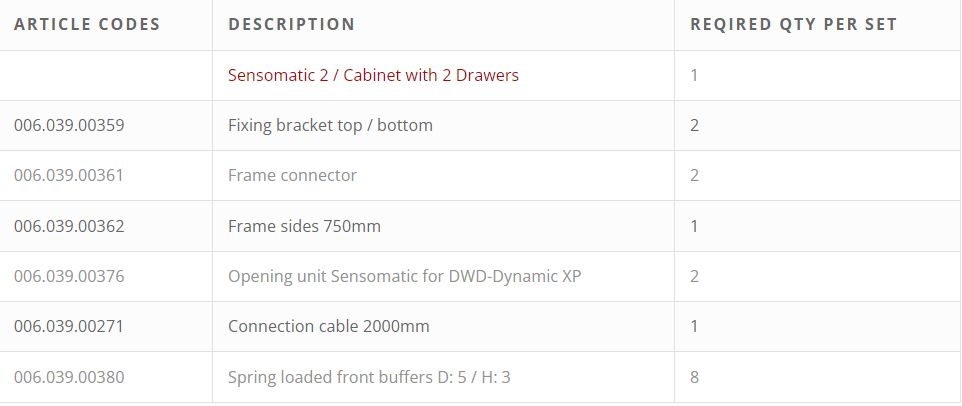Select article code 006.039.00376
The width and height of the screenshot is (962, 406).
[x=69, y=276]
